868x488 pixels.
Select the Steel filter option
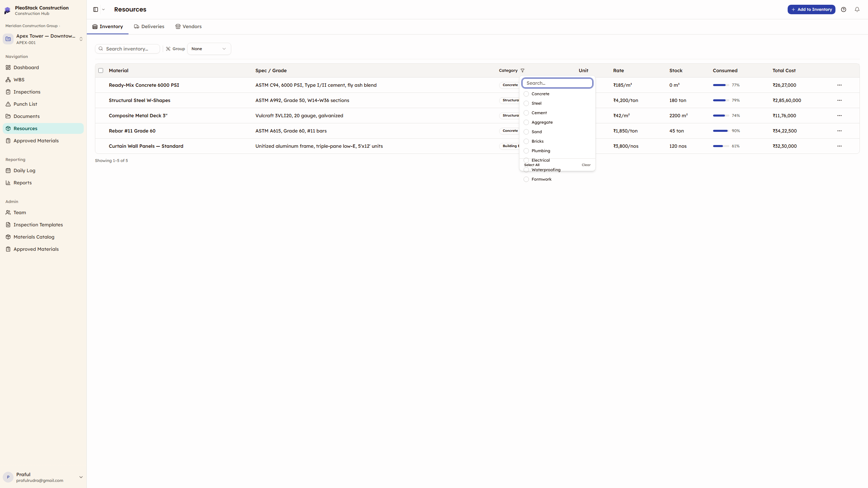[x=557, y=103]
